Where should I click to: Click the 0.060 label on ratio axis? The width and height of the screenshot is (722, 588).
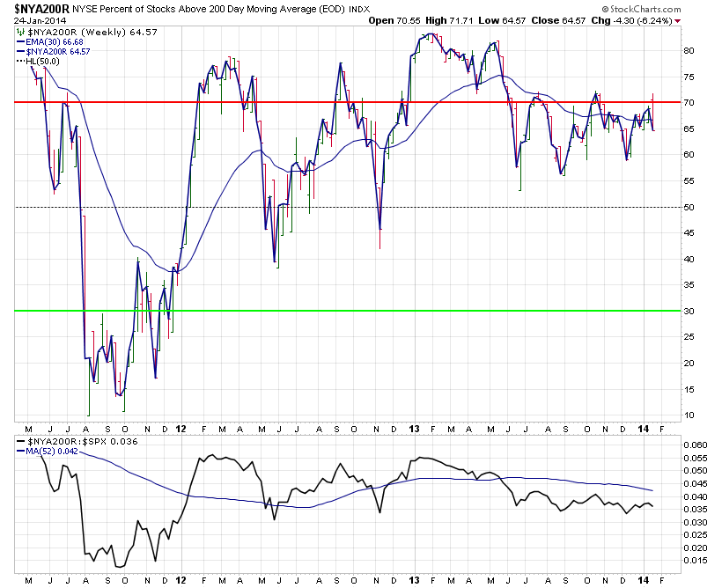click(696, 445)
